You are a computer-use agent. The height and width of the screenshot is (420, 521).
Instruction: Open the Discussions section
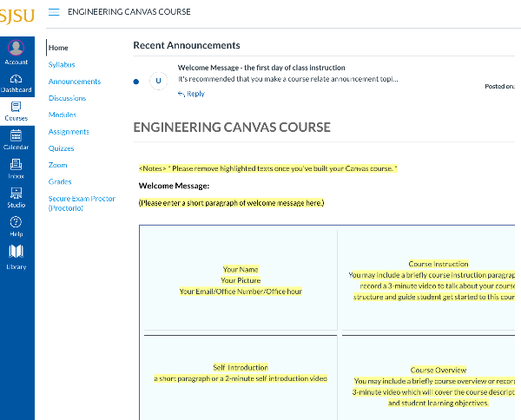(x=68, y=98)
